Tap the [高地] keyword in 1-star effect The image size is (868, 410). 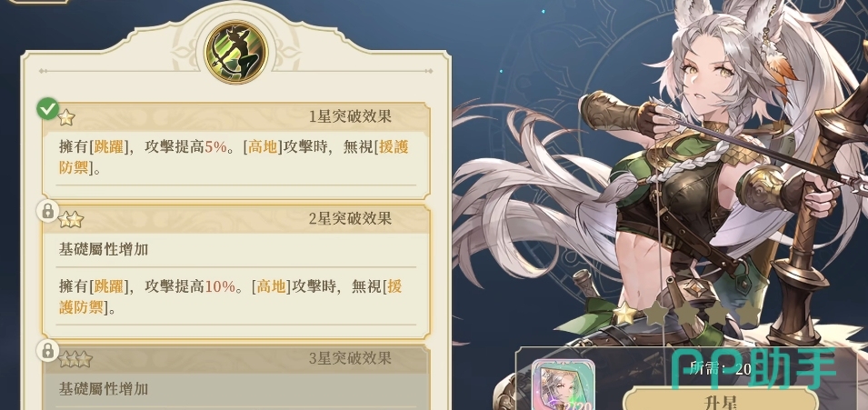click(263, 147)
